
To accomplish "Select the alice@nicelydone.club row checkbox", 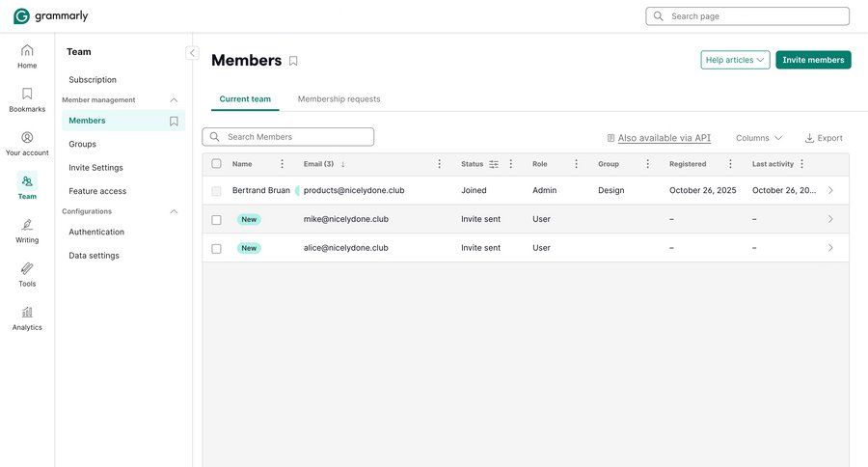I will [x=216, y=249].
